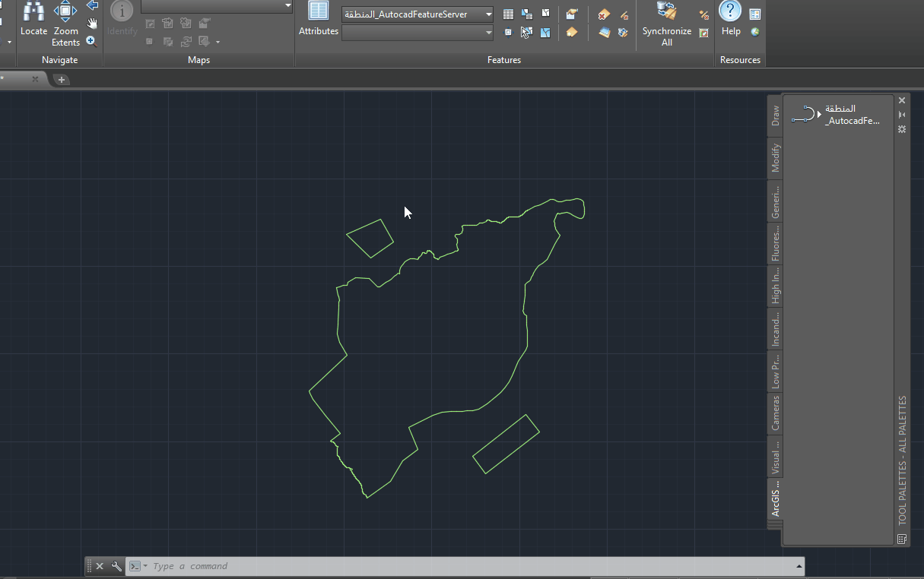Viewport: 924px width, 579px height.
Task: Switch to the Modify palette tab
Action: (775, 158)
